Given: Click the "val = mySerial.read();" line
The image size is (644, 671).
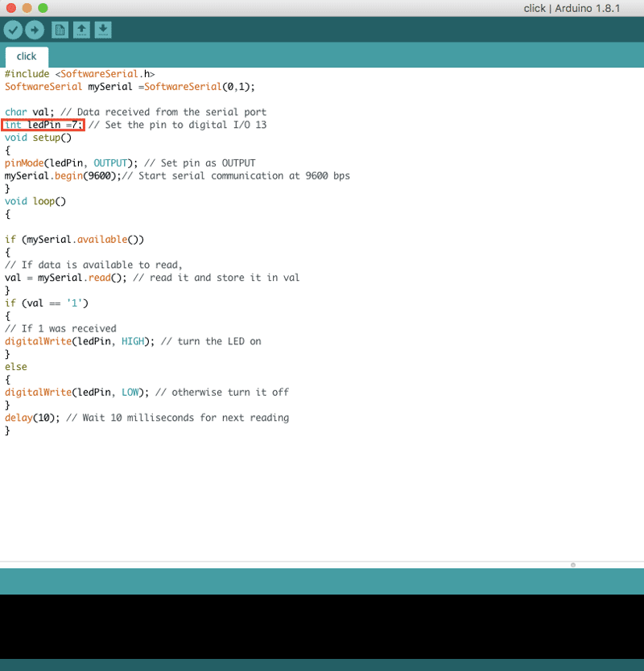Looking at the screenshot, I should click(x=152, y=278).
